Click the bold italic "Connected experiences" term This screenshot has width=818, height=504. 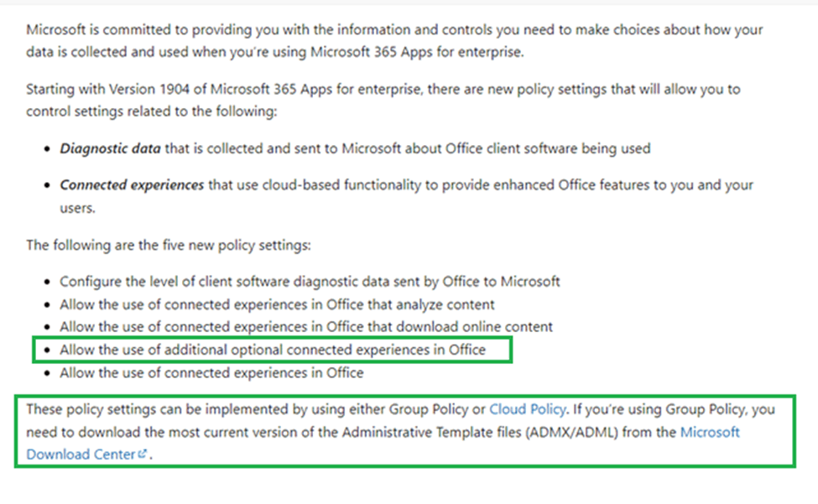[132, 185]
